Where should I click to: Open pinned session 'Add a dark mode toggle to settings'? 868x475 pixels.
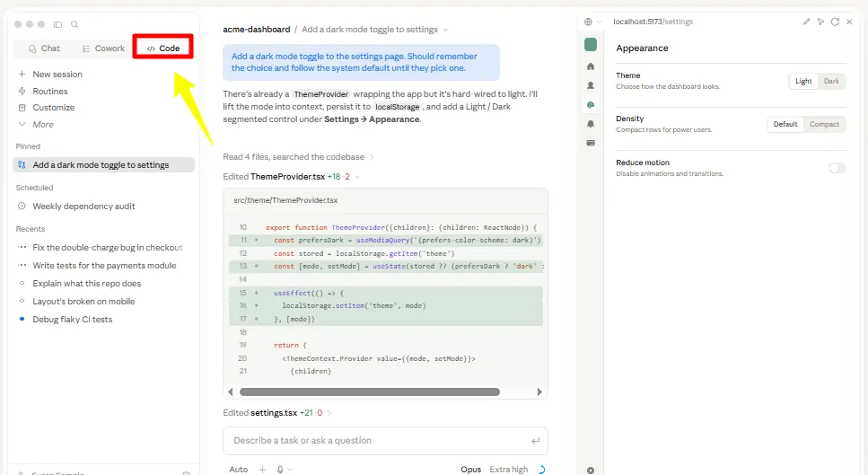[103, 165]
